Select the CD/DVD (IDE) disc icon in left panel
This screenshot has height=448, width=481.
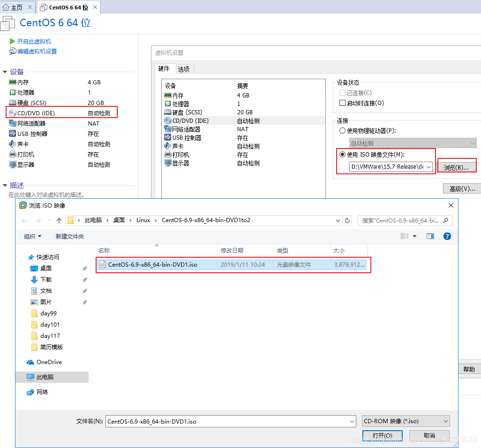13,113
